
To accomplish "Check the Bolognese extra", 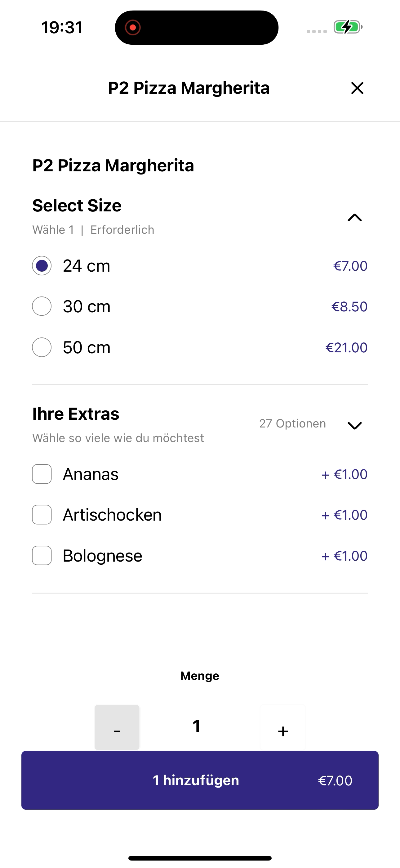I will 42,556.
